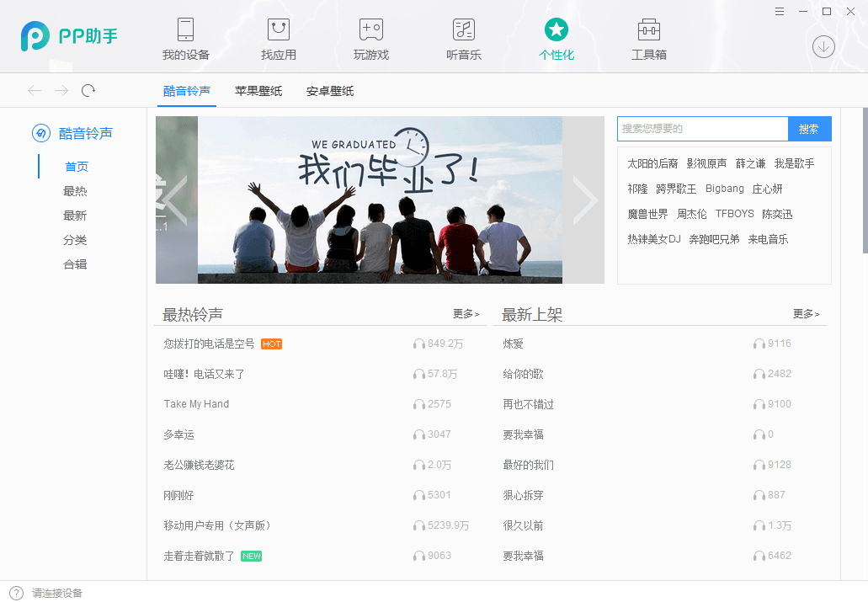Open the 找应用 app store section

[279, 39]
